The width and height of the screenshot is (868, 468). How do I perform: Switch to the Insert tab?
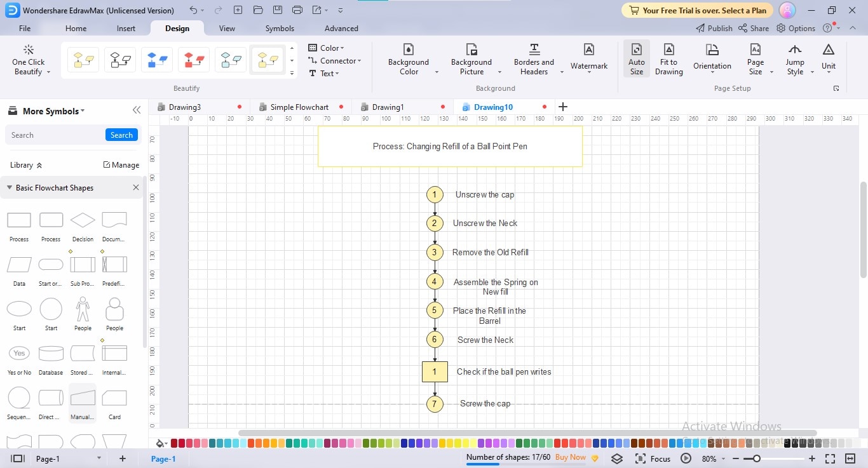(x=126, y=28)
